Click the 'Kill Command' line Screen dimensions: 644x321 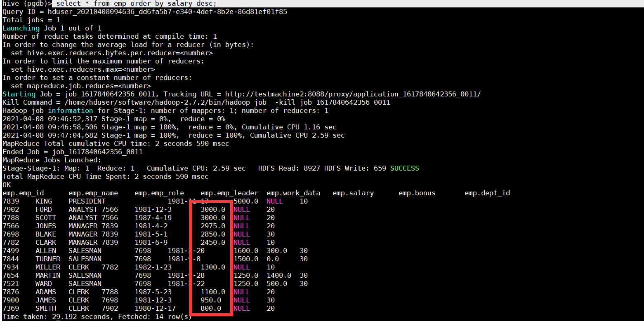196,102
